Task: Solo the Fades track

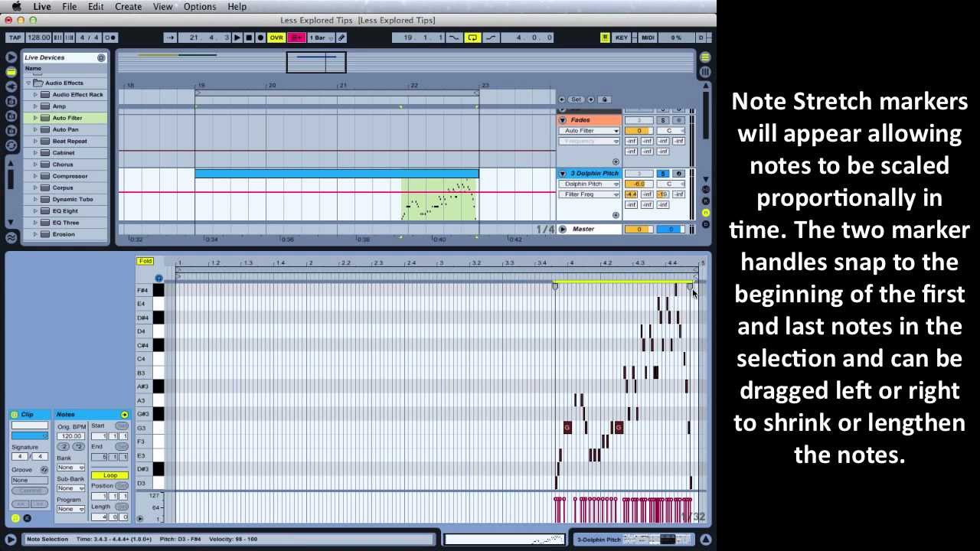Action: pyautogui.click(x=663, y=120)
